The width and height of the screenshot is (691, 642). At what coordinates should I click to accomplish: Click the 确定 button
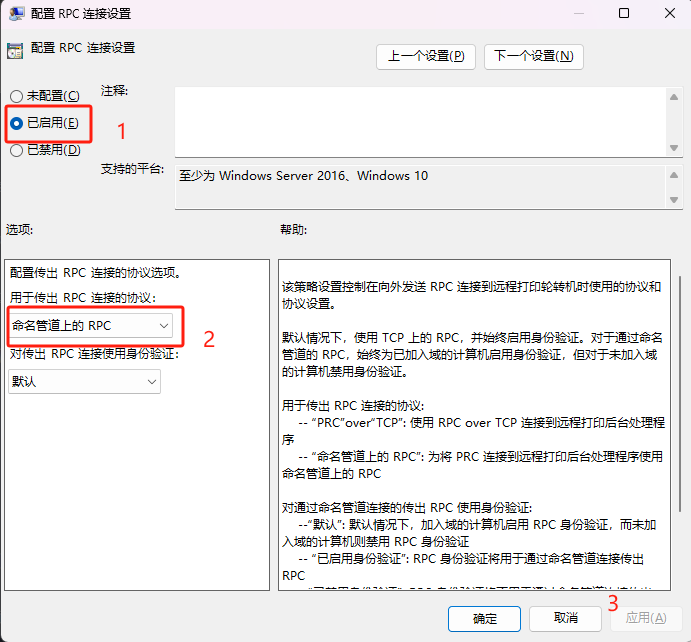(484, 619)
